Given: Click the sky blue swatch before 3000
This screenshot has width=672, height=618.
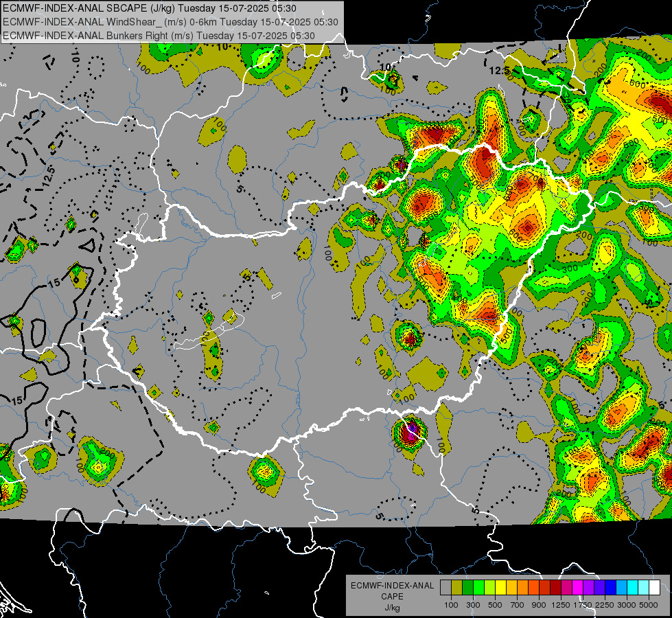Looking at the screenshot, I should pyautogui.click(x=621, y=588).
